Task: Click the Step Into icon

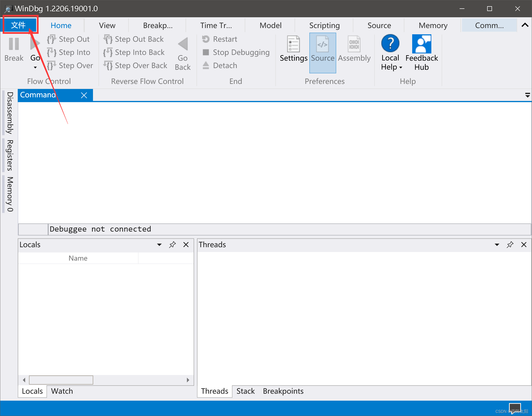Action: [51, 53]
